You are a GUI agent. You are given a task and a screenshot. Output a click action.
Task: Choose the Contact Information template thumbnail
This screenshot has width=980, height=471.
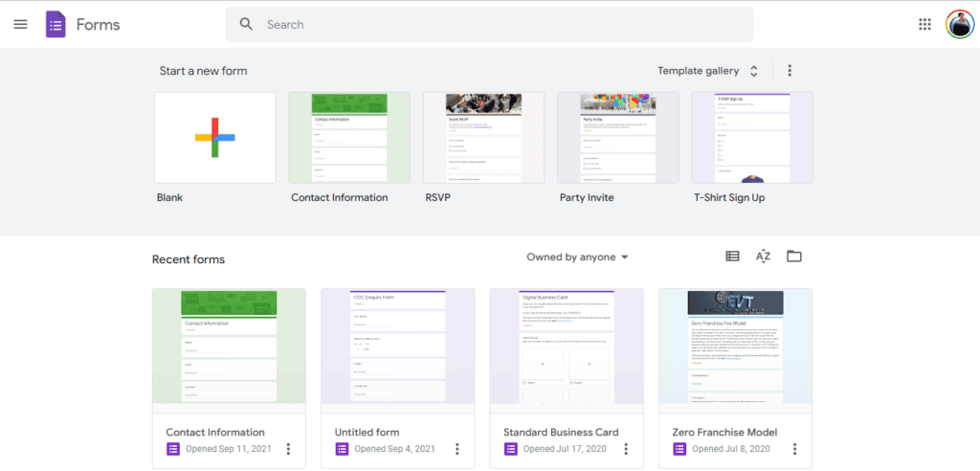pos(349,138)
